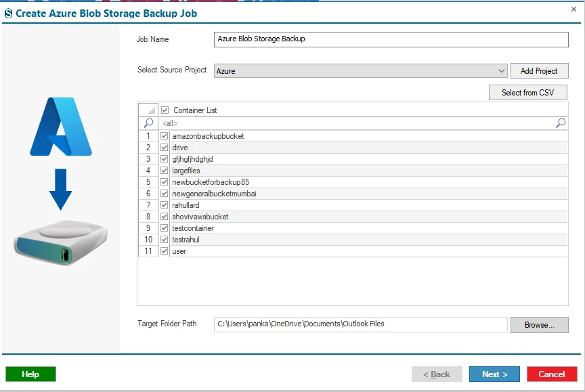Click the Job Name input field

pyautogui.click(x=391, y=39)
